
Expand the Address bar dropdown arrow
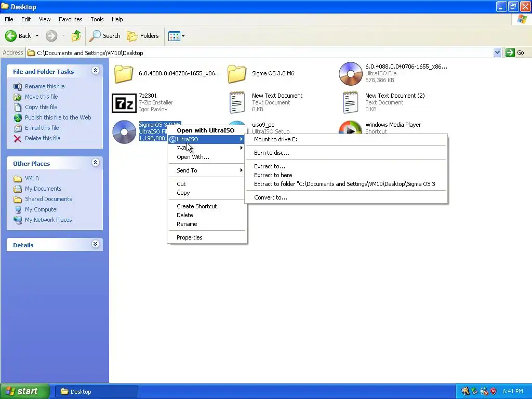click(497, 52)
